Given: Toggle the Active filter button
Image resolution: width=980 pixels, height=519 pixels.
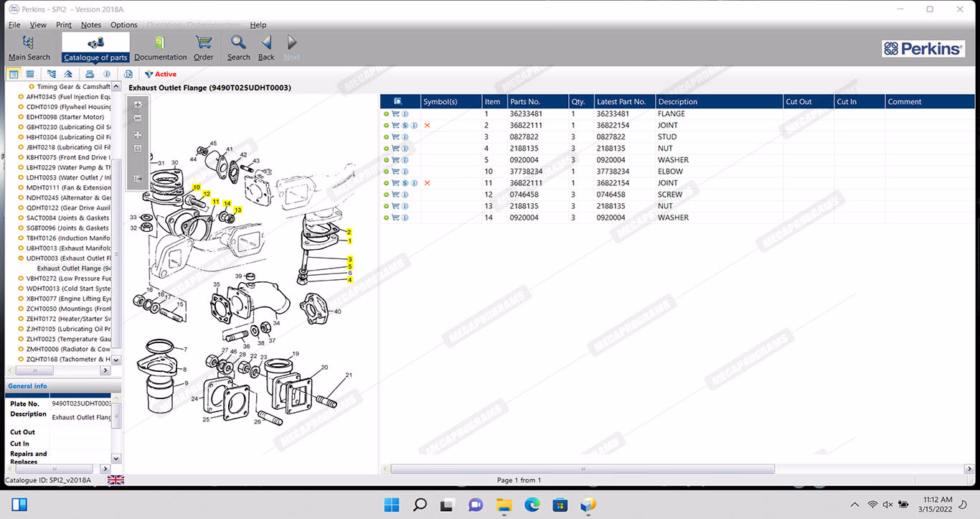Looking at the screenshot, I should click(160, 74).
